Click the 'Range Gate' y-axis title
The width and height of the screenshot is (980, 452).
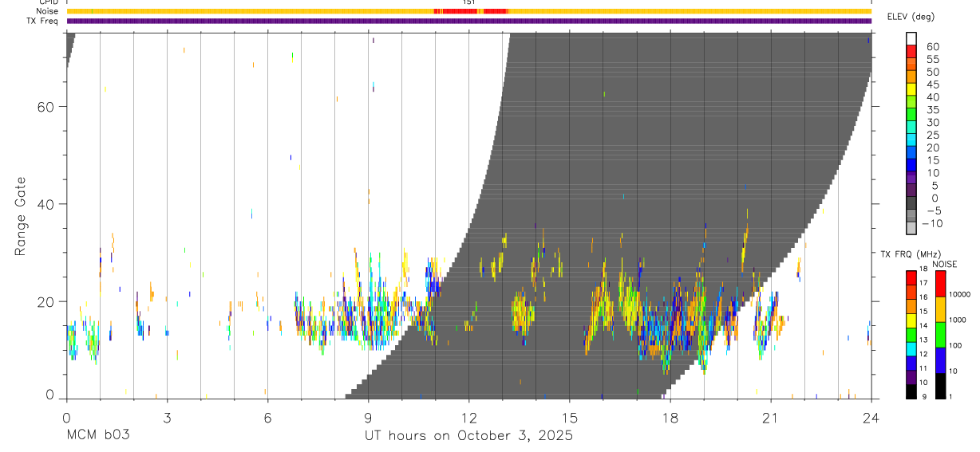point(21,216)
